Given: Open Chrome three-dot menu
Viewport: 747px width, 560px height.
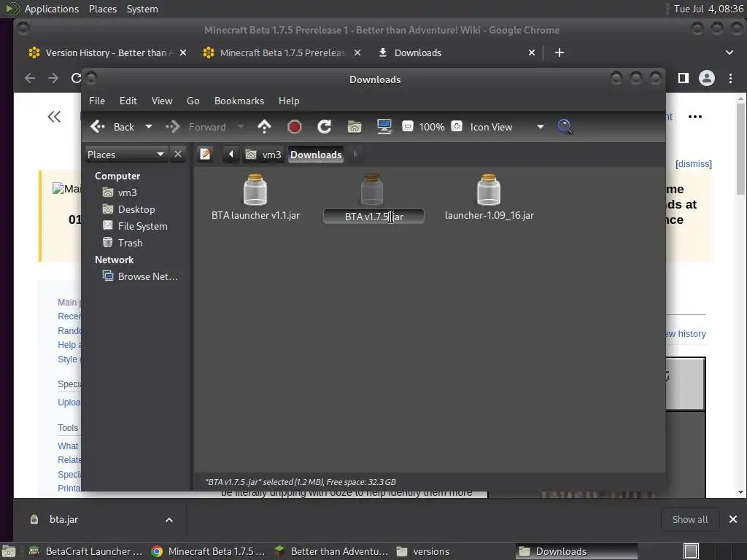Looking at the screenshot, I should pyautogui.click(x=730, y=78).
